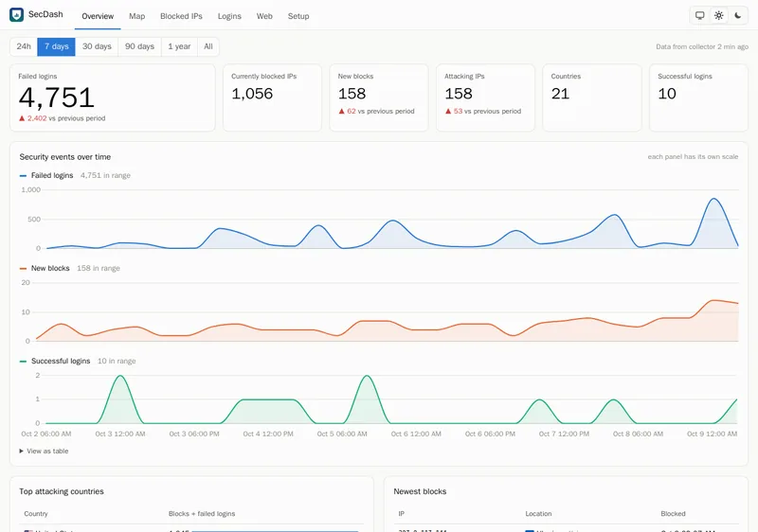Switch to the Logins tab
The image size is (758, 532).
pyautogui.click(x=229, y=16)
